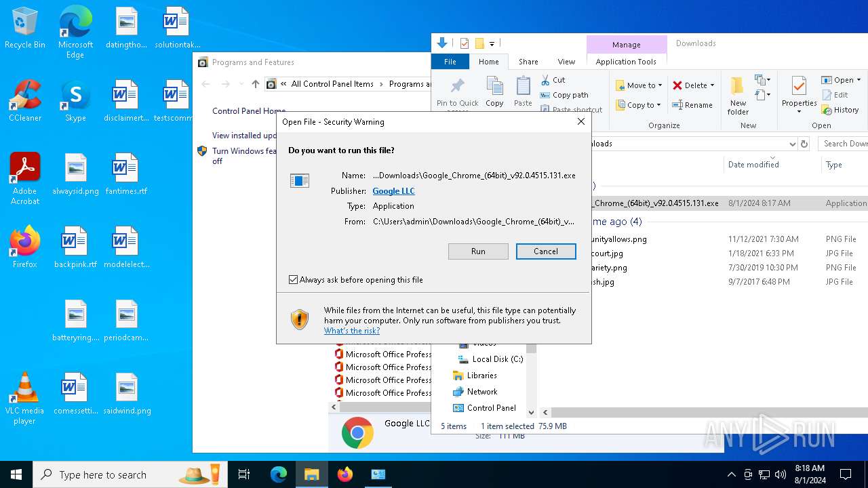Viewport: 868px width, 488px height.
Task: Click the Firefox taskbar icon
Action: click(345, 474)
